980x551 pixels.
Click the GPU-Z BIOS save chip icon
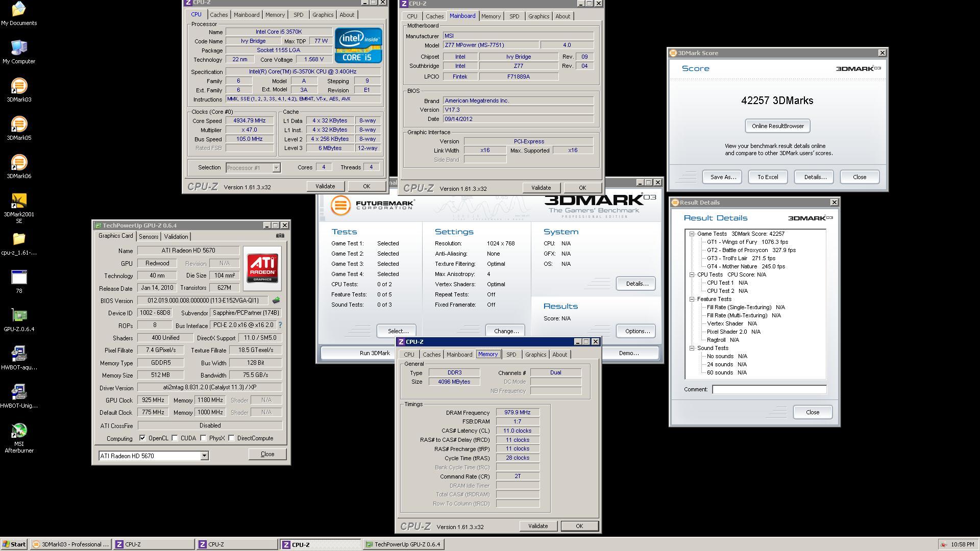pyautogui.click(x=276, y=300)
